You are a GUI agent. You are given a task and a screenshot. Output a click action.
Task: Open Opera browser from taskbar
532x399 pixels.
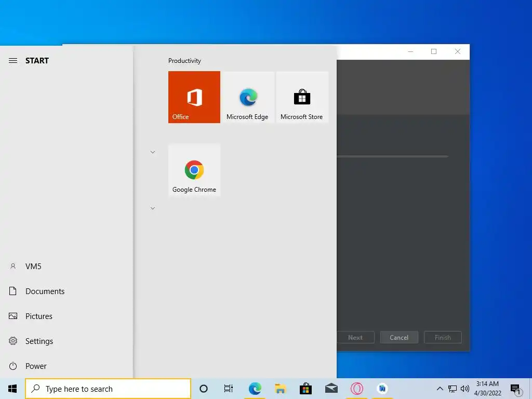(x=356, y=389)
